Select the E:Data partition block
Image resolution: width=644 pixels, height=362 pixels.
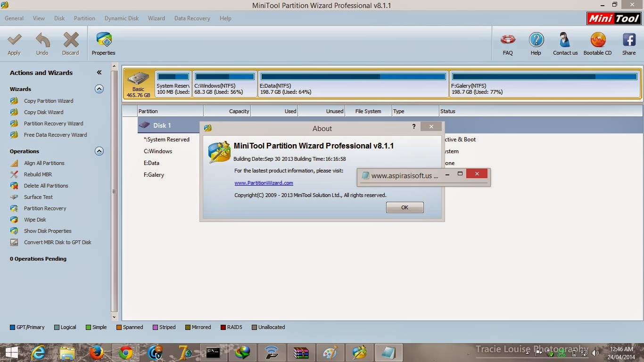point(353,84)
